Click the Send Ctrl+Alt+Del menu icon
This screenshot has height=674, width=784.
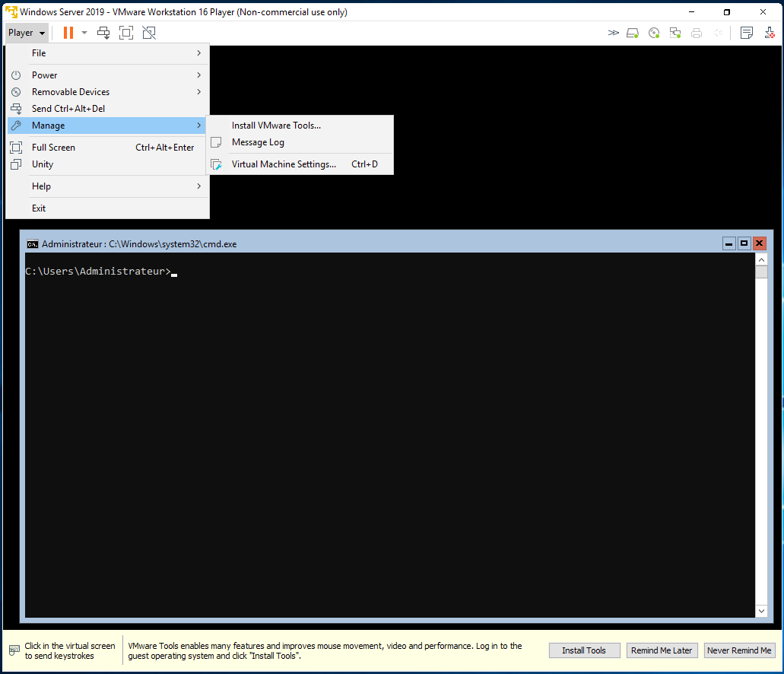[16, 109]
